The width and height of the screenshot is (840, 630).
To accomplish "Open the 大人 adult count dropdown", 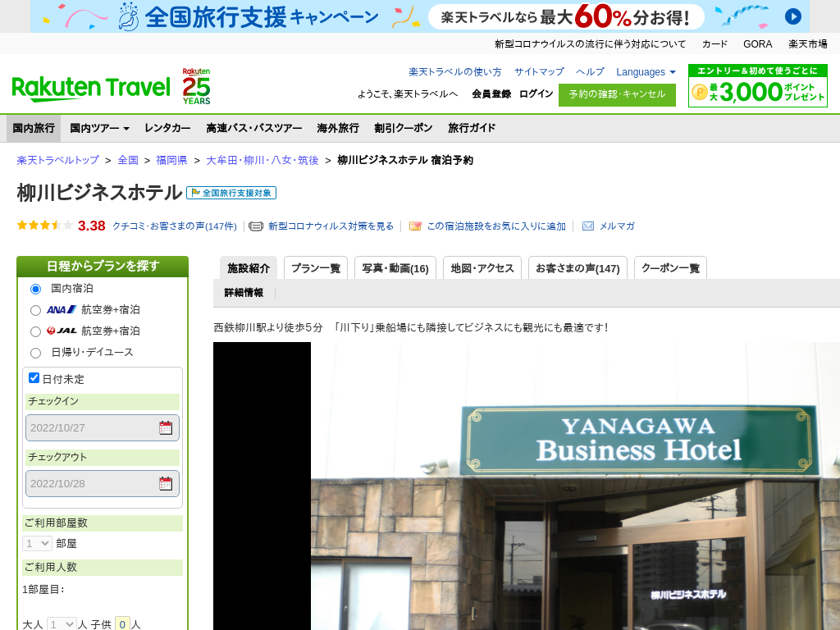I will tap(62, 624).
